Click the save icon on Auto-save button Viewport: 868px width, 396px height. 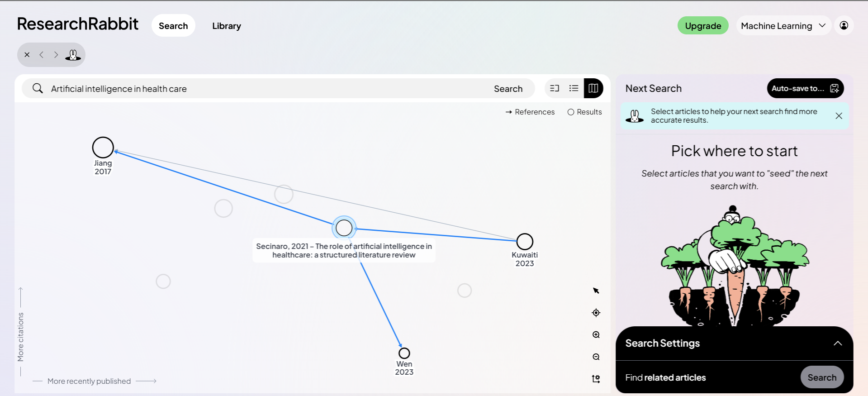(835, 88)
